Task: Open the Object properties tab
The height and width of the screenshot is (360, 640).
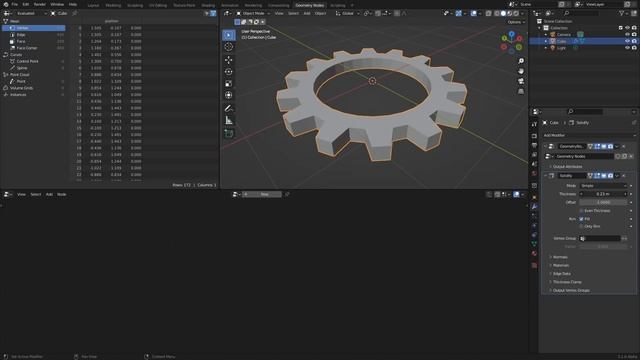Action: coord(534,198)
